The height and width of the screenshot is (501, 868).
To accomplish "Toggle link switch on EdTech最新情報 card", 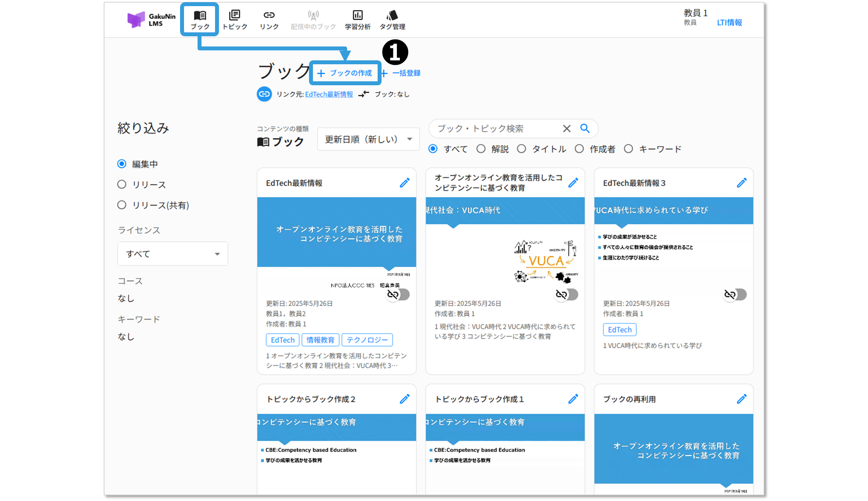I will [x=398, y=294].
